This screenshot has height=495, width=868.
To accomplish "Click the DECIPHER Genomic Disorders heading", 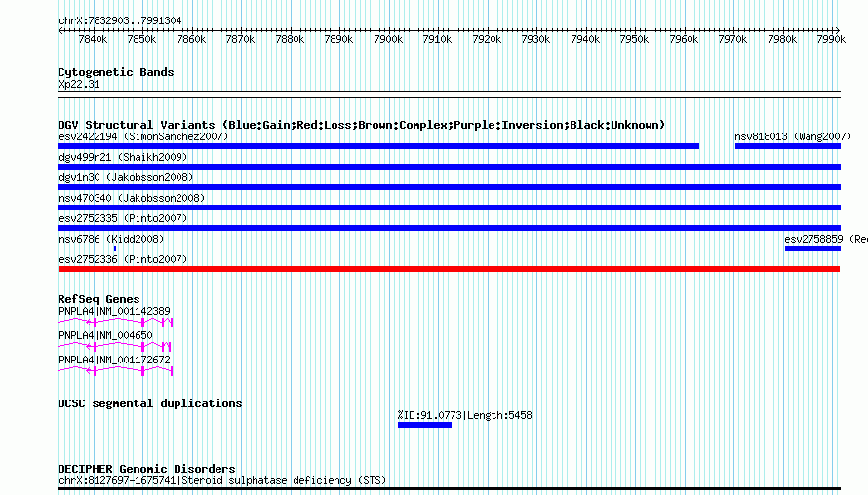I will [x=146, y=469].
